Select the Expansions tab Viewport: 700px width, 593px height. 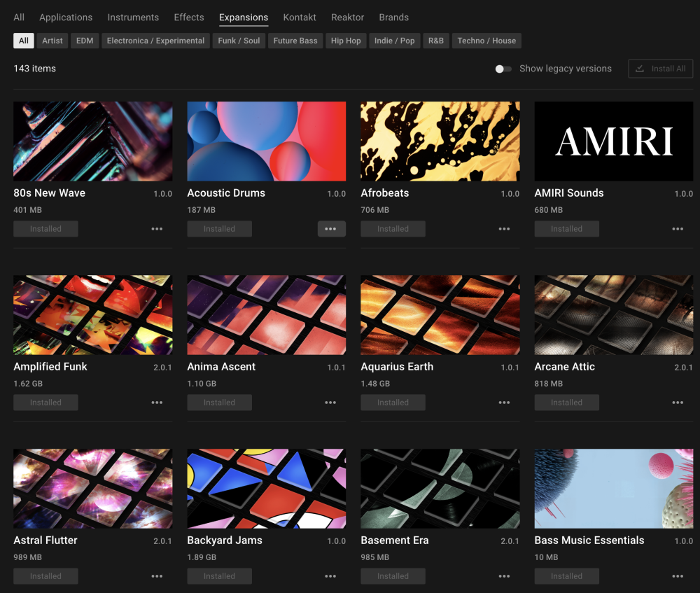point(244,18)
